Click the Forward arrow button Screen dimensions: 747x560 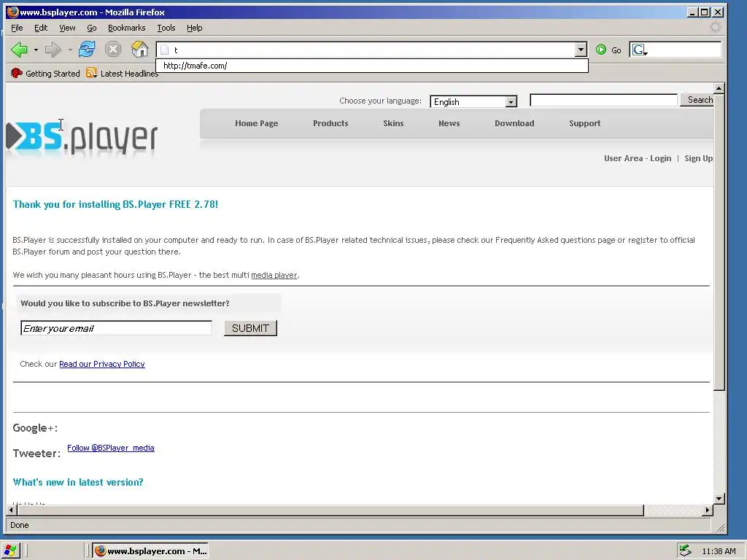pos(53,50)
